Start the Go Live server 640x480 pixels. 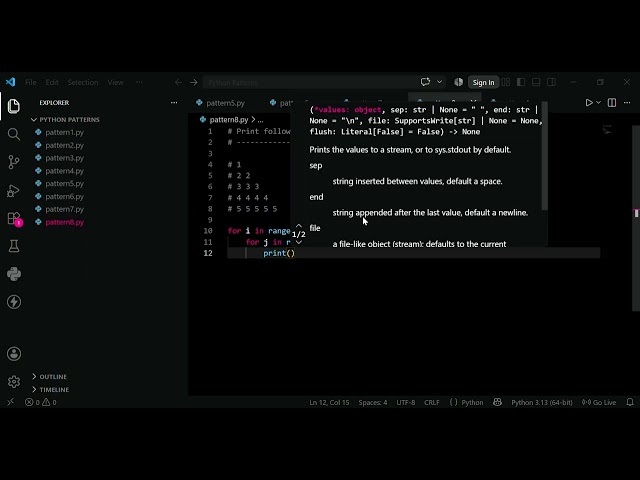(599, 402)
